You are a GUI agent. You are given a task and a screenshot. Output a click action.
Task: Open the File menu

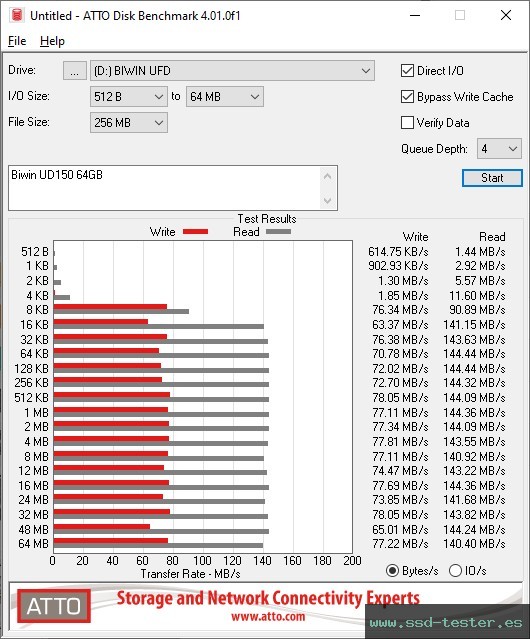(17, 41)
